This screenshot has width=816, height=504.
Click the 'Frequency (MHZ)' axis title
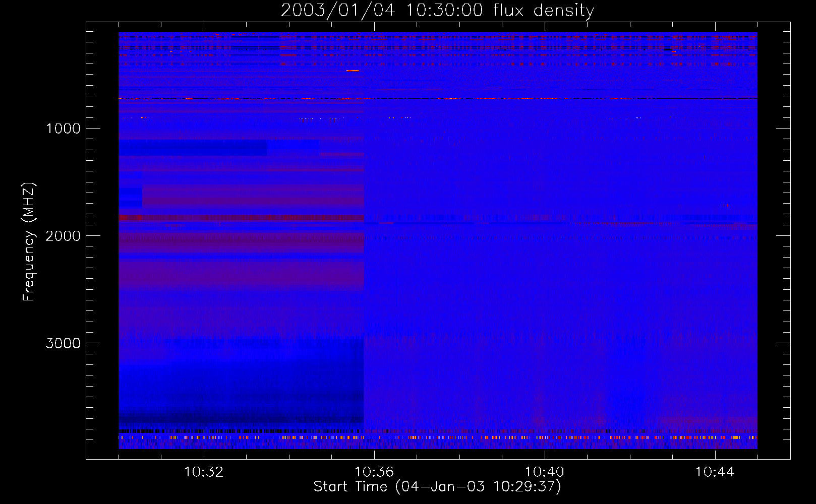(29, 242)
